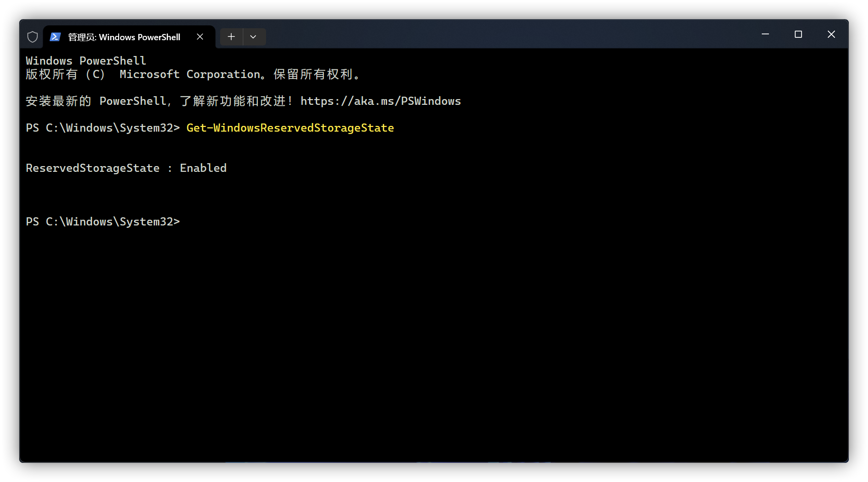Click the maximize window icon
The width and height of the screenshot is (868, 482).
(798, 34)
